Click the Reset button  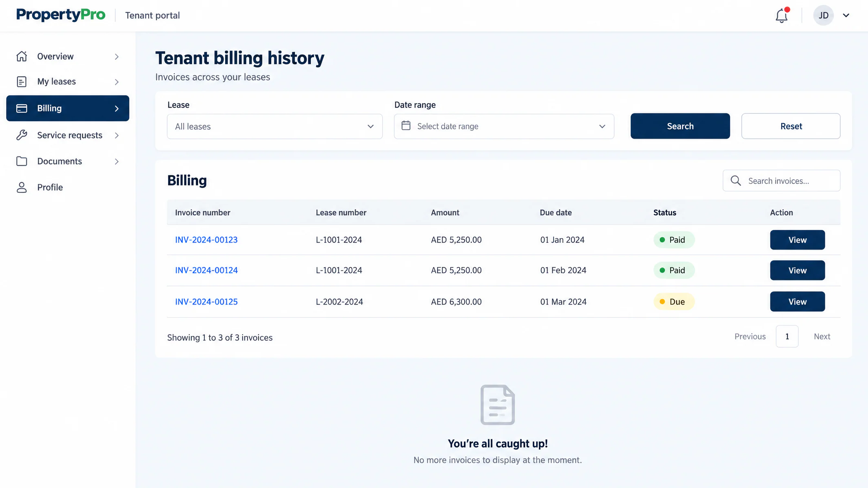[790, 126]
